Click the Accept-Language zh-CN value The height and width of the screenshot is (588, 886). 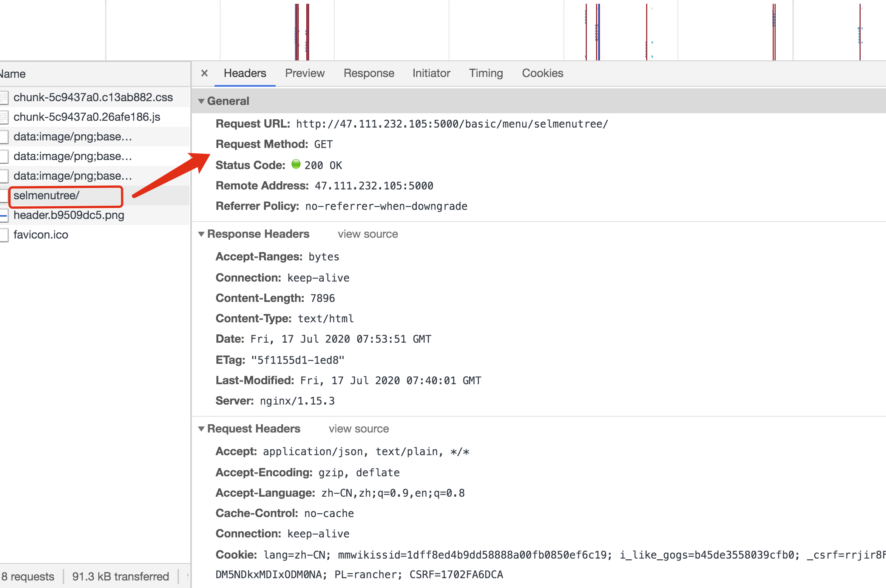pos(393,493)
